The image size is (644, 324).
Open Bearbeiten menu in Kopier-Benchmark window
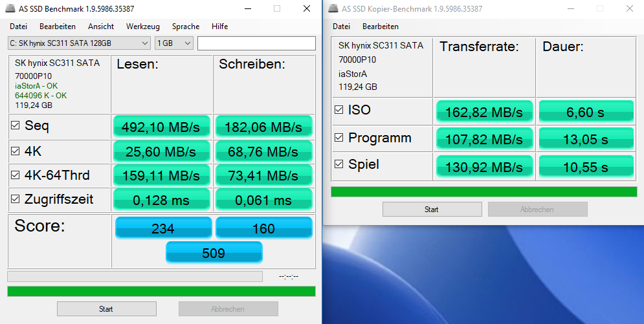(381, 27)
